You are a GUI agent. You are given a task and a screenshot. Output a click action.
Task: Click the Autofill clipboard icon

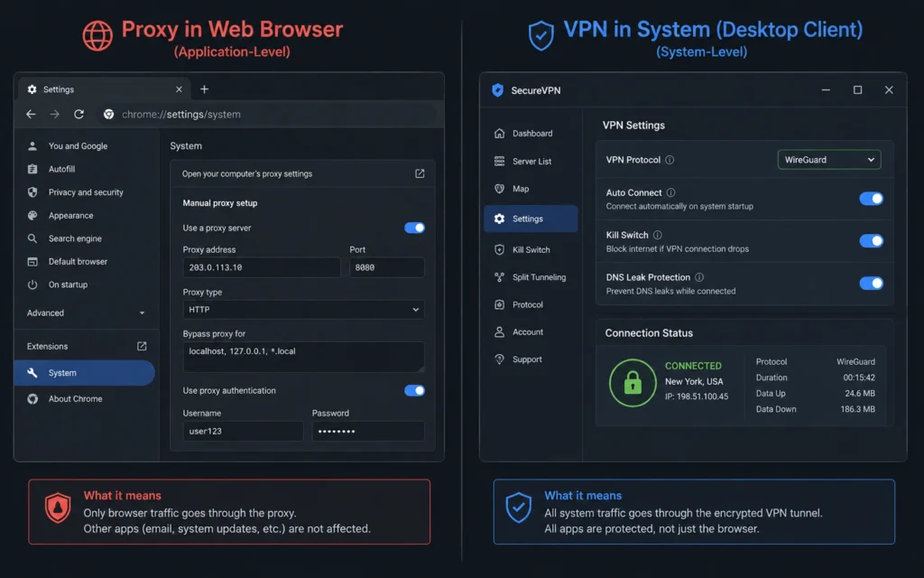(32, 169)
